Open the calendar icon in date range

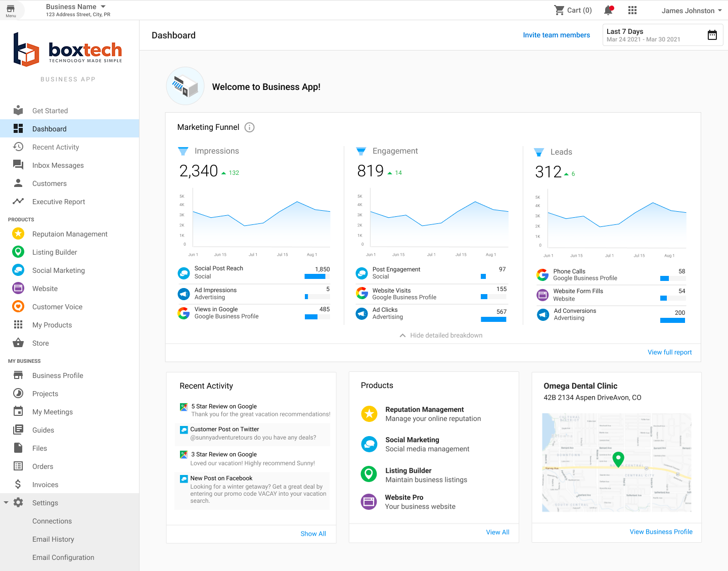click(x=712, y=35)
